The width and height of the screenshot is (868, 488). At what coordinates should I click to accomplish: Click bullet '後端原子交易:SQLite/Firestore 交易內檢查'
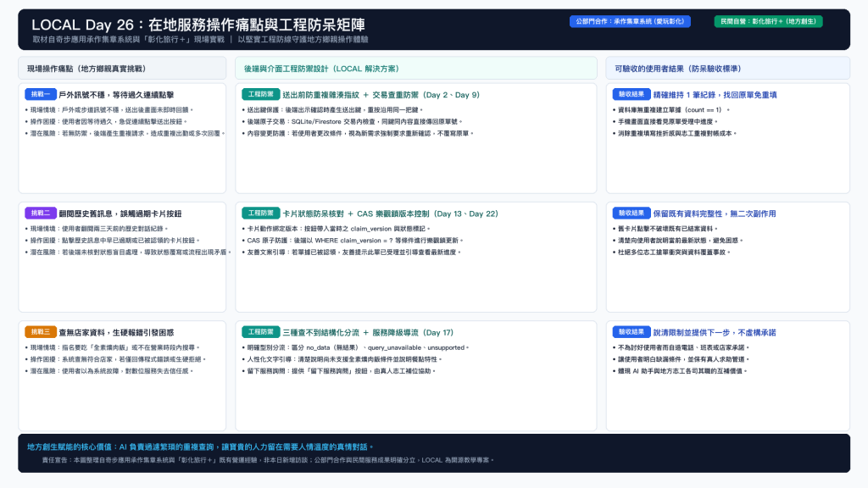coord(352,121)
